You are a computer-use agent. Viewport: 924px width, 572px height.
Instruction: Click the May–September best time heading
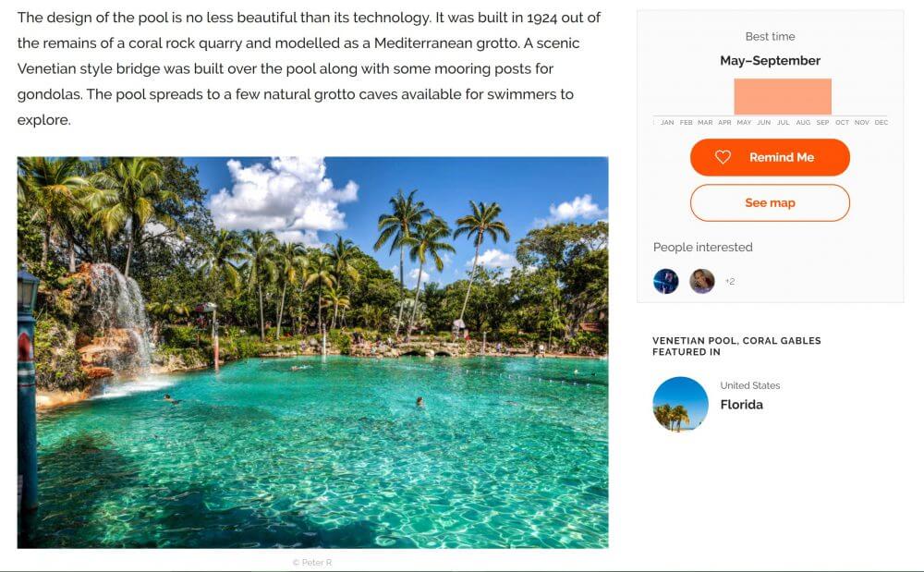tap(770, 61)
